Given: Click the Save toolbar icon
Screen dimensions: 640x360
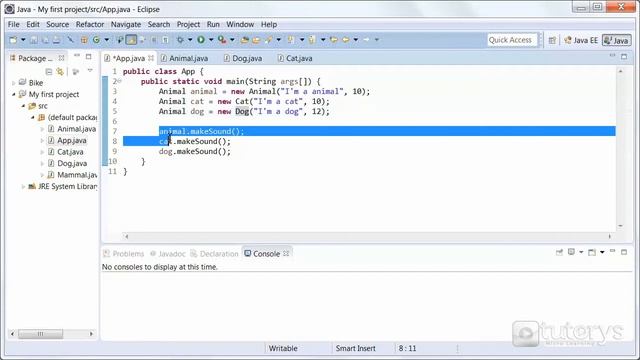Looking at the screenshot, I should point(34,40).
